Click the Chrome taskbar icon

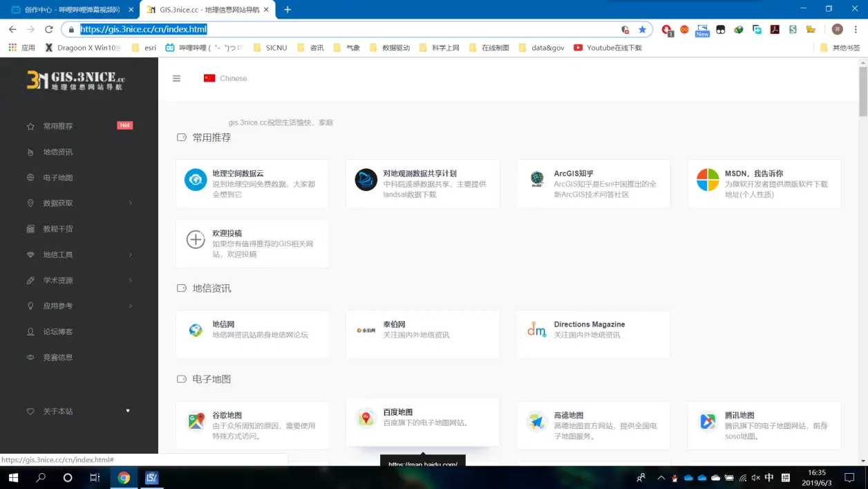pyautogui.click(x=124, y=477)
